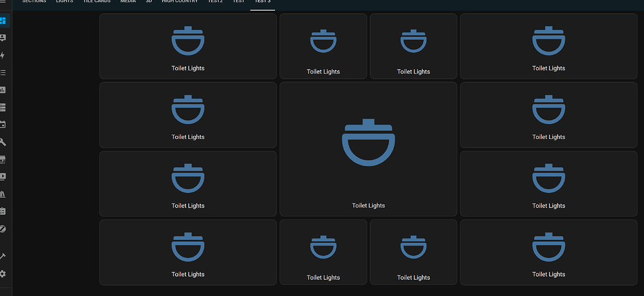
Task: Open the Overview dashboard icon in sidebar
Action: tap(2, 21)
